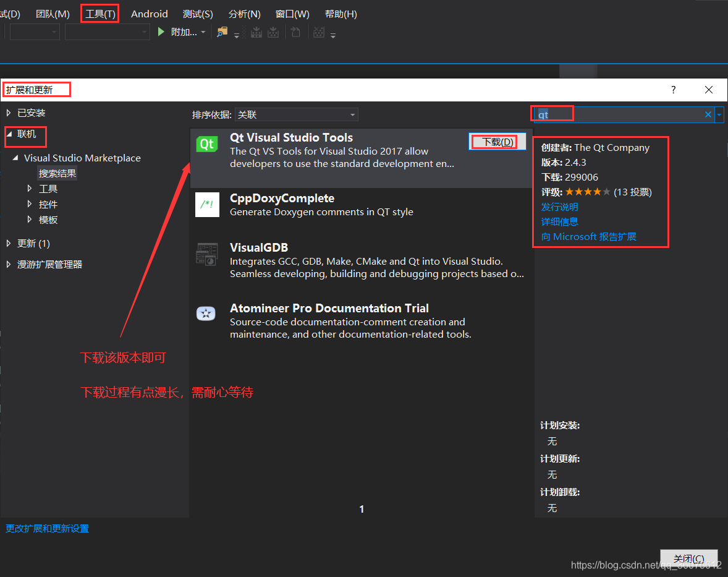Image resolution: width=728 pixels, height=577 pixels.
Task: Click the (13 投票) votes text
Action: click(x=633, y=192)
